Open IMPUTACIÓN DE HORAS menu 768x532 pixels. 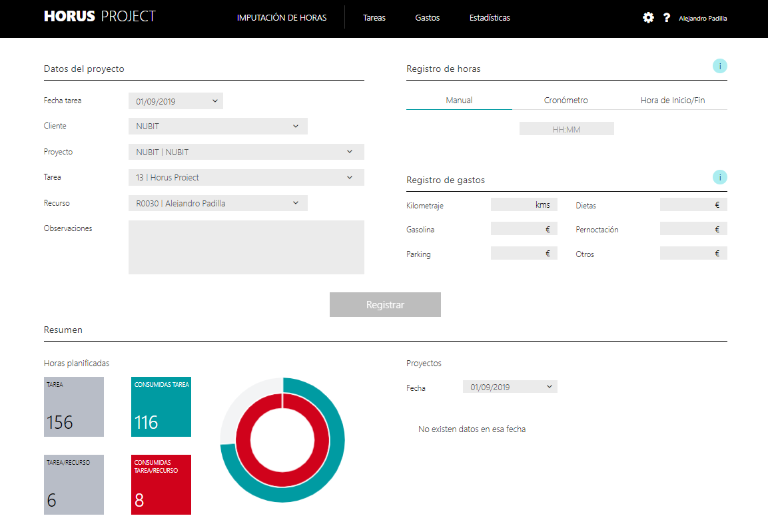pos(282,18)
